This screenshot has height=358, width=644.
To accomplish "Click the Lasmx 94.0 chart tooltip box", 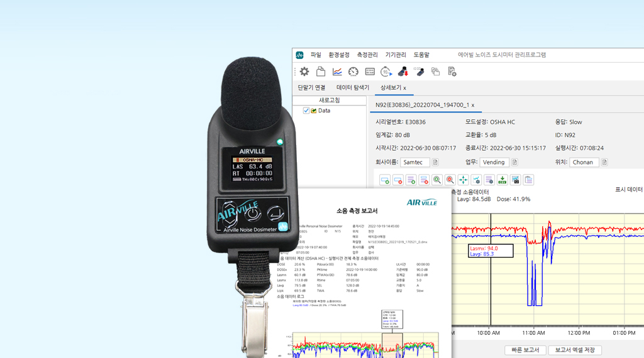I will click(x=491, y=251).
